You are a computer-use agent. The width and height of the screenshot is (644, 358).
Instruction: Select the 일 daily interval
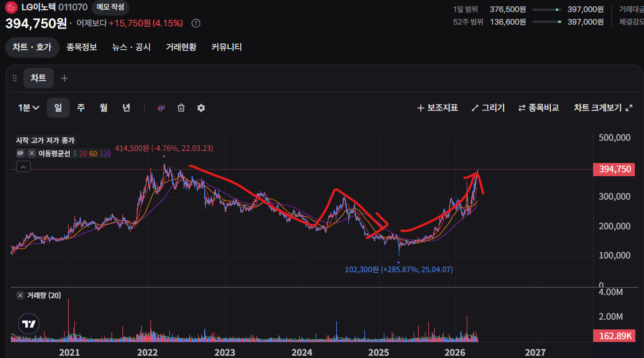point(58,108)
